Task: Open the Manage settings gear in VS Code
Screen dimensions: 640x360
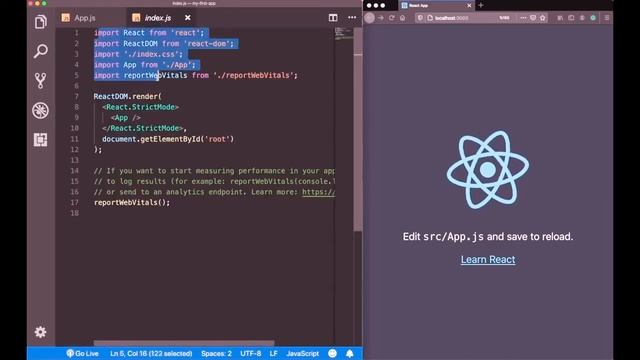Action: tap(40, 332)
